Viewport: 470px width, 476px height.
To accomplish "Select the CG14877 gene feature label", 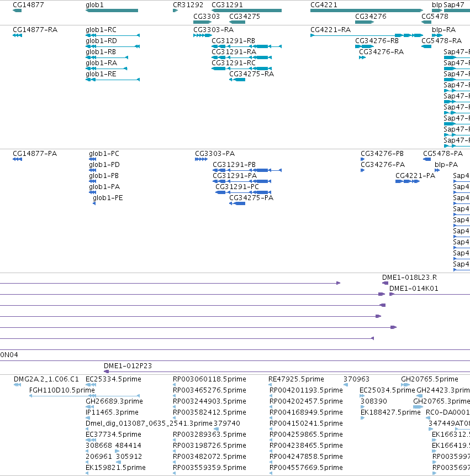I will coord(28,5).
